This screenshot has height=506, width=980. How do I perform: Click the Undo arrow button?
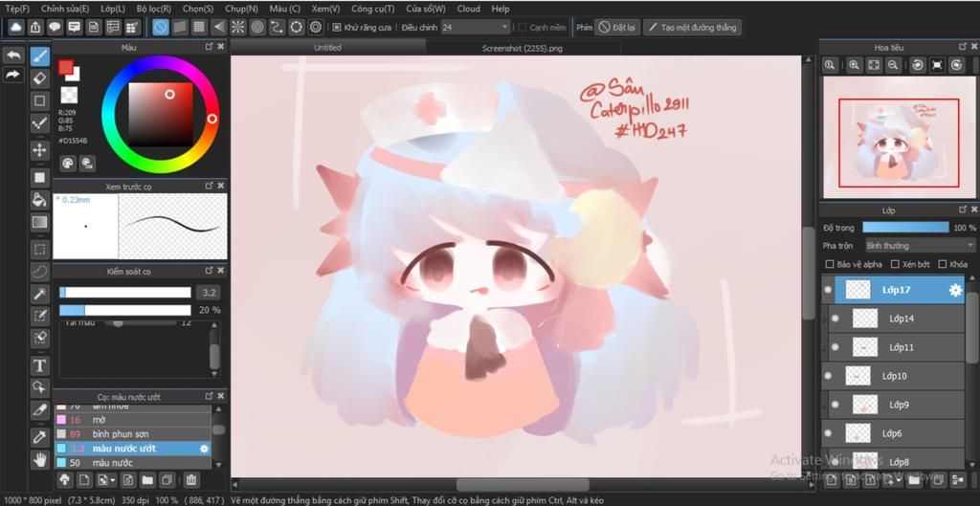(x=13, y=55)
